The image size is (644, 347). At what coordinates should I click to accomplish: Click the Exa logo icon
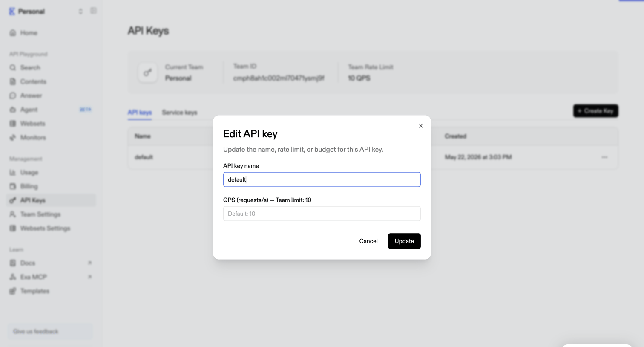click(x=12, y=12)
